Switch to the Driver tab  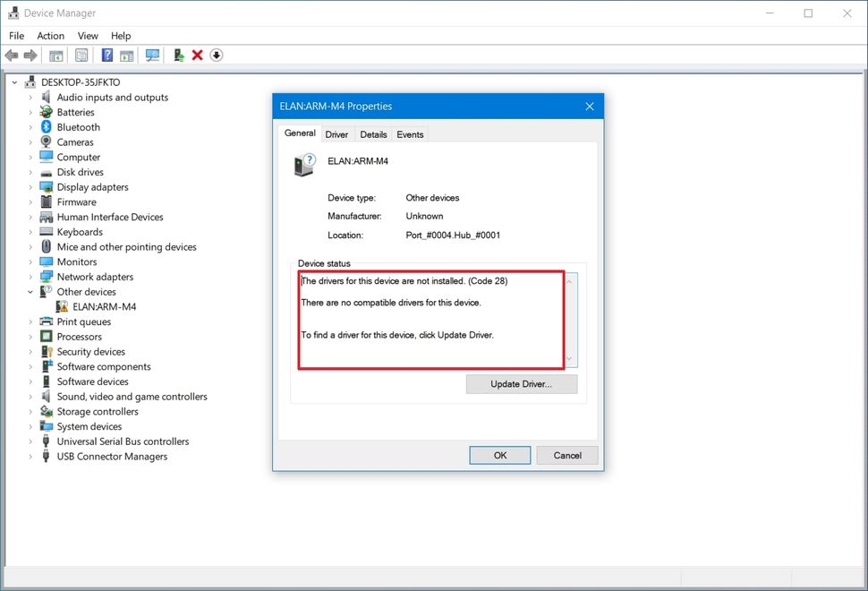click(336, 133)
